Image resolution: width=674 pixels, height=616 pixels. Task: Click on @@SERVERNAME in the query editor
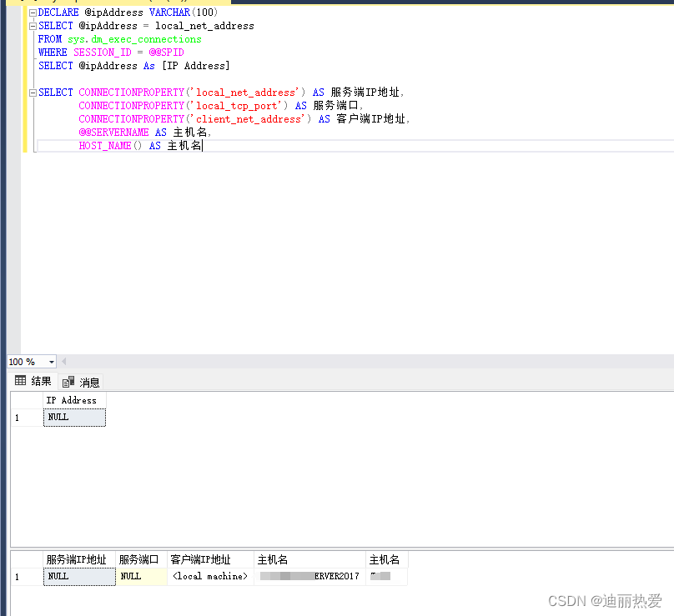(x=113, y=133)
